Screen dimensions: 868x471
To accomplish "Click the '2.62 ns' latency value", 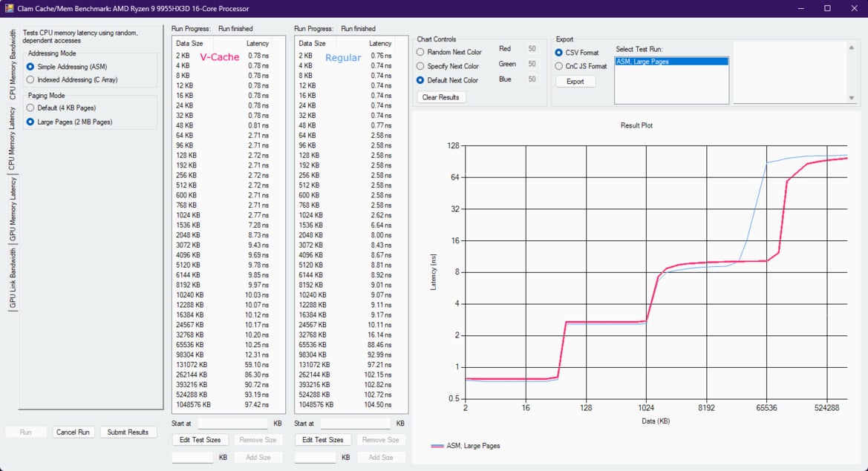I will [x=382, y=216].
